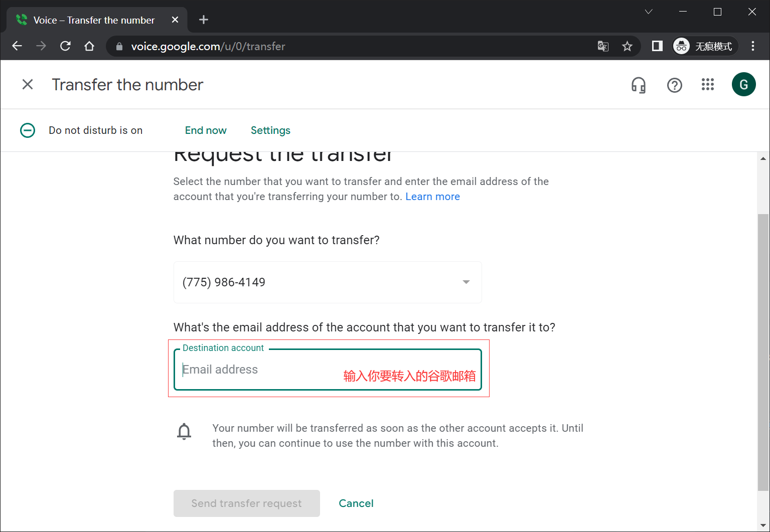Viewport: 770px width, 532px height.
Task: Click the incognito mode profile icon
Action: (x=681, y=46)
